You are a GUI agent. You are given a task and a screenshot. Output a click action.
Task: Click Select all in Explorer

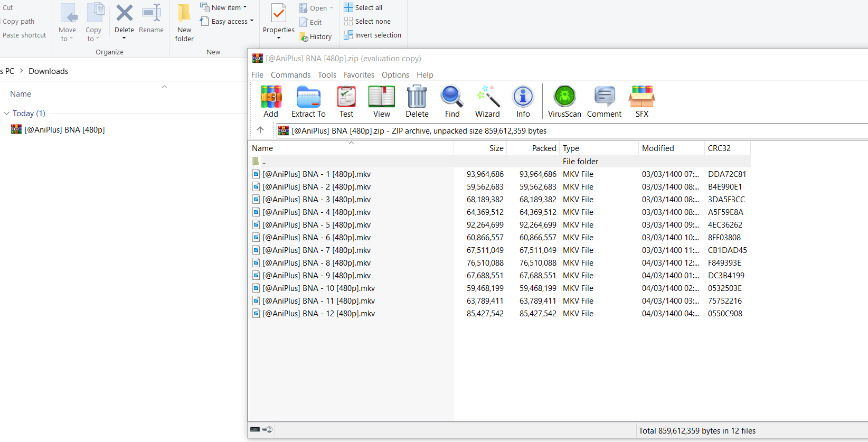coord(363,7)
